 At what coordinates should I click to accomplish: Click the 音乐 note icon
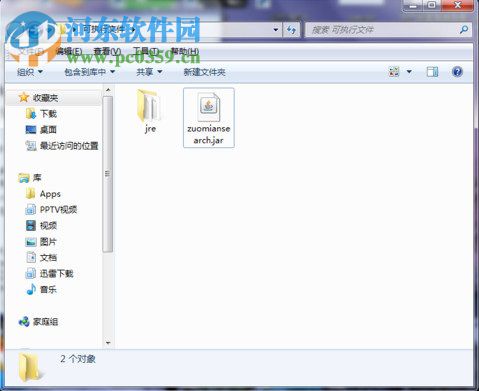tap(31, 289)
